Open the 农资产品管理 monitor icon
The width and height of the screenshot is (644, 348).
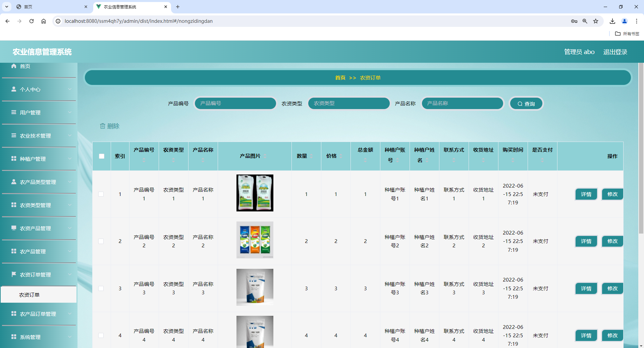[14, 228]
